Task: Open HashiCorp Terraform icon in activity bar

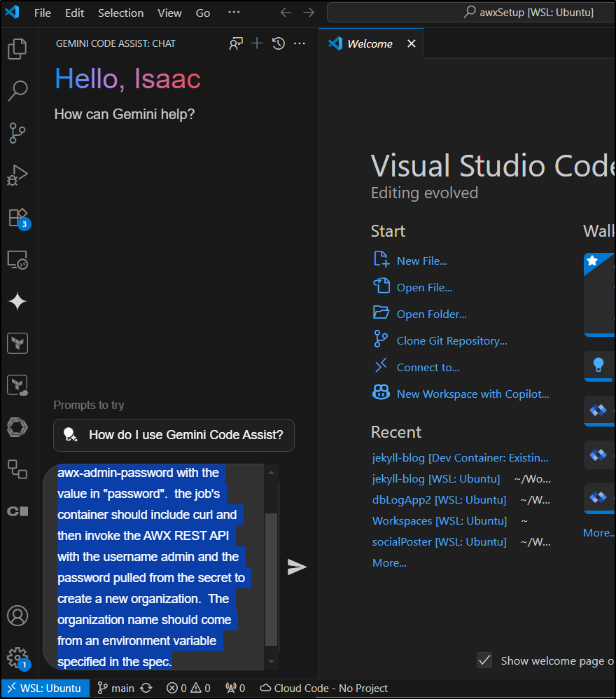Action: [x=17, y=343]
